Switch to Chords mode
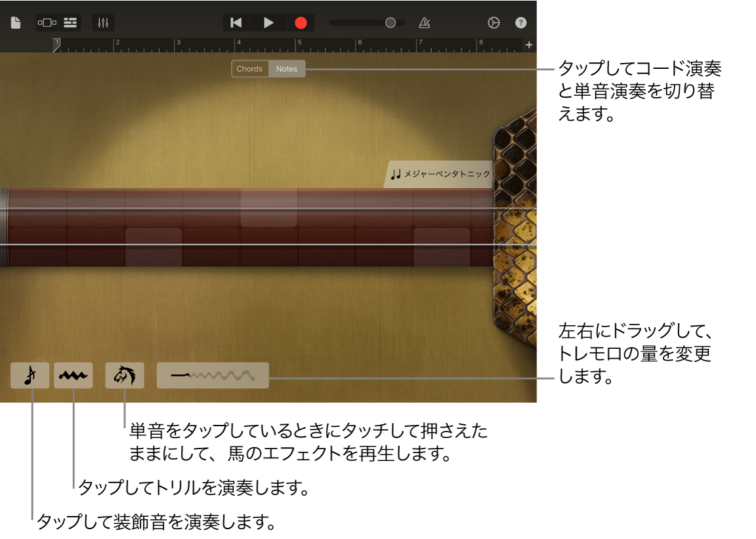Image resolution: width=756 pixels, height=539 pixels. pyautogui.click(x=250, y=68)
